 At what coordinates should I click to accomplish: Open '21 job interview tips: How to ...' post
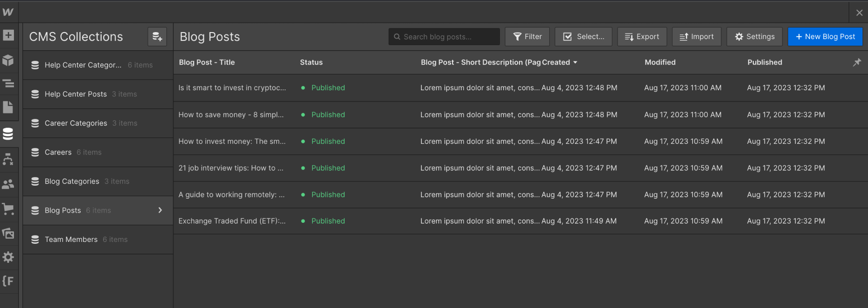point(231,168)
